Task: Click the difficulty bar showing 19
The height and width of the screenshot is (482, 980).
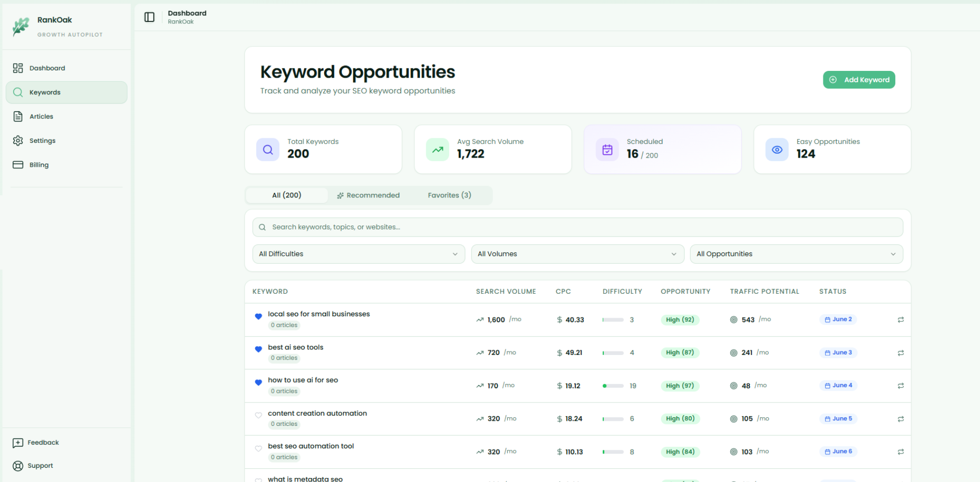Action: click(613, 386)
